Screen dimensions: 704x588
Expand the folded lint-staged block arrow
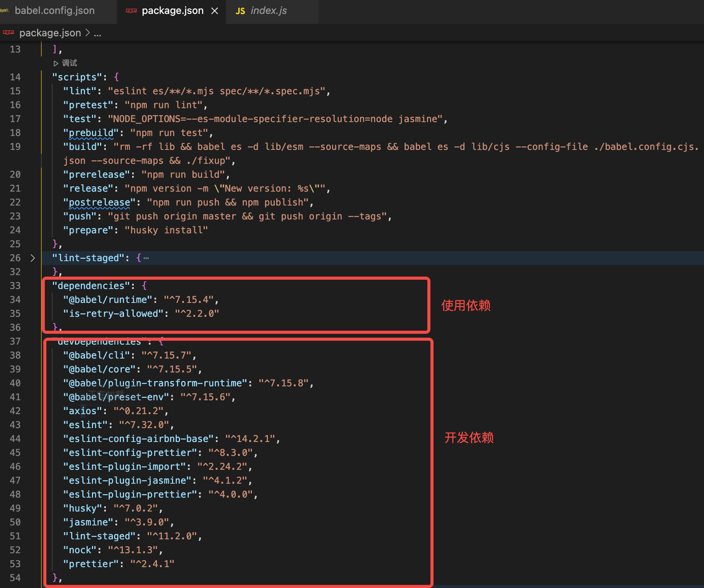pyautogui.click(x=32, y=258)
